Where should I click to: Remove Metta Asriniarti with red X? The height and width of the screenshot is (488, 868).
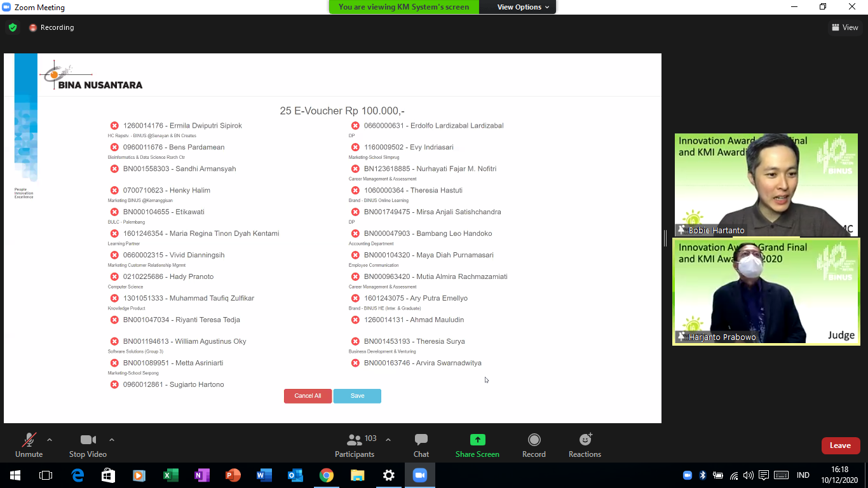[114, 363]
